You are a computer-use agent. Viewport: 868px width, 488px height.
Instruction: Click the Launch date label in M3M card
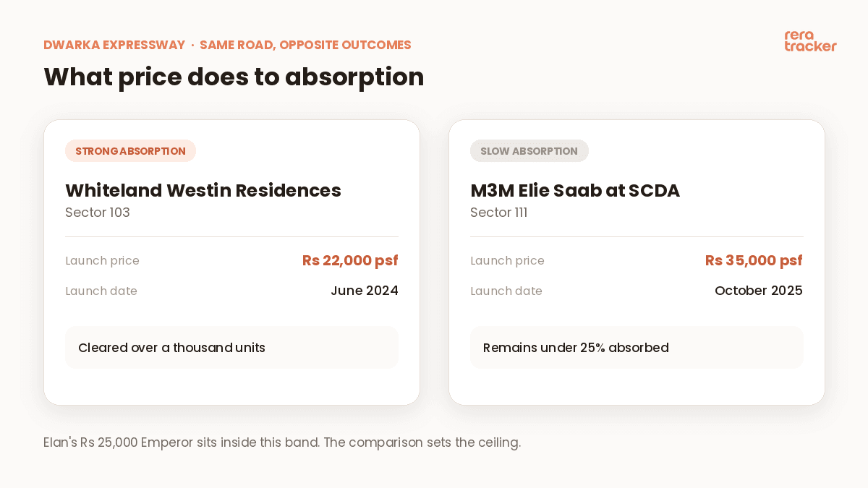[x=506, y=291]
